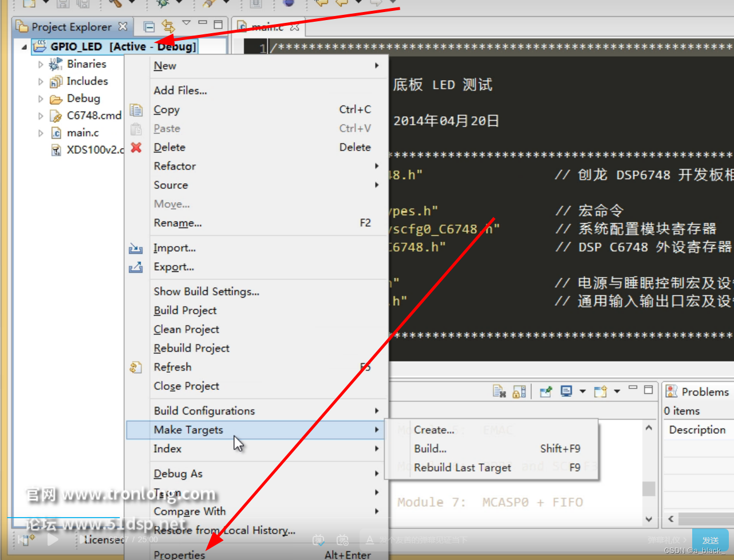Maximize the console panel

pyautogui.click(x=648, y=390)
